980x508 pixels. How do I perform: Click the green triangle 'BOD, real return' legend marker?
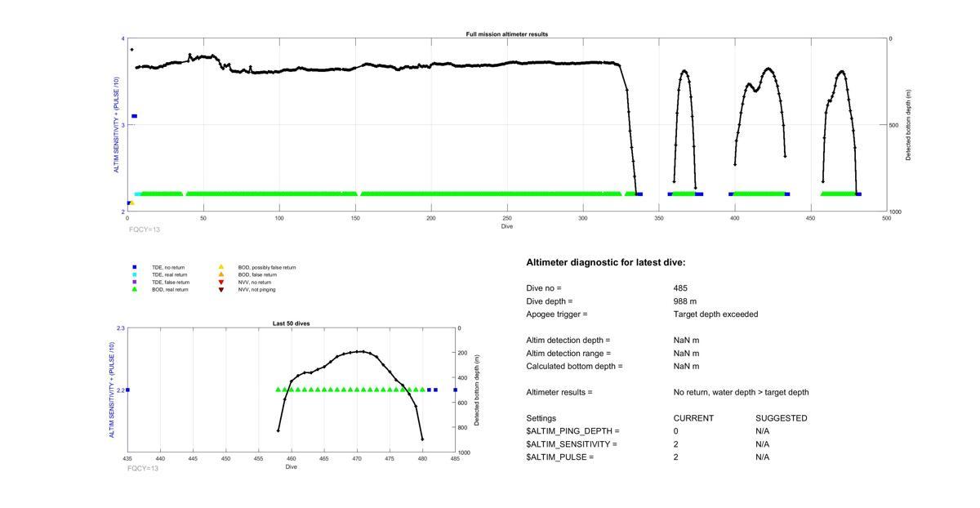[134, 289]
